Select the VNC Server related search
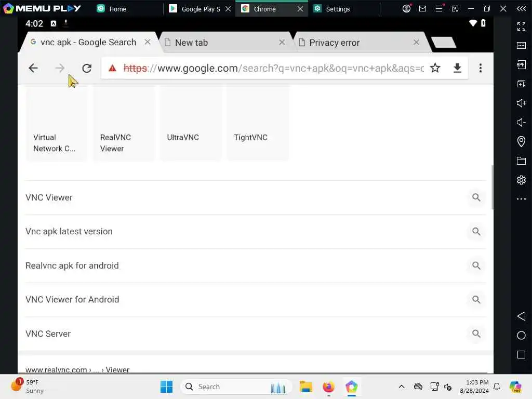 point(256,334)
